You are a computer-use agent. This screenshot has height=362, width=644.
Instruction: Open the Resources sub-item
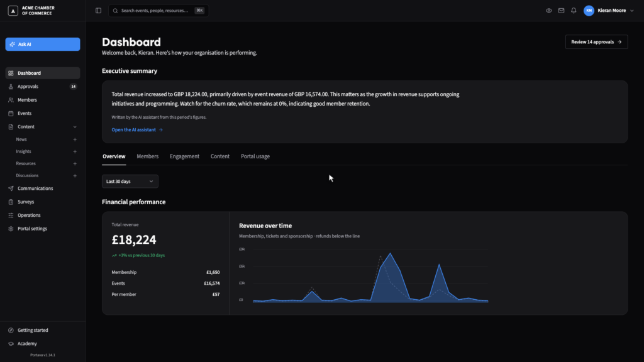click(x=25, y=163)
